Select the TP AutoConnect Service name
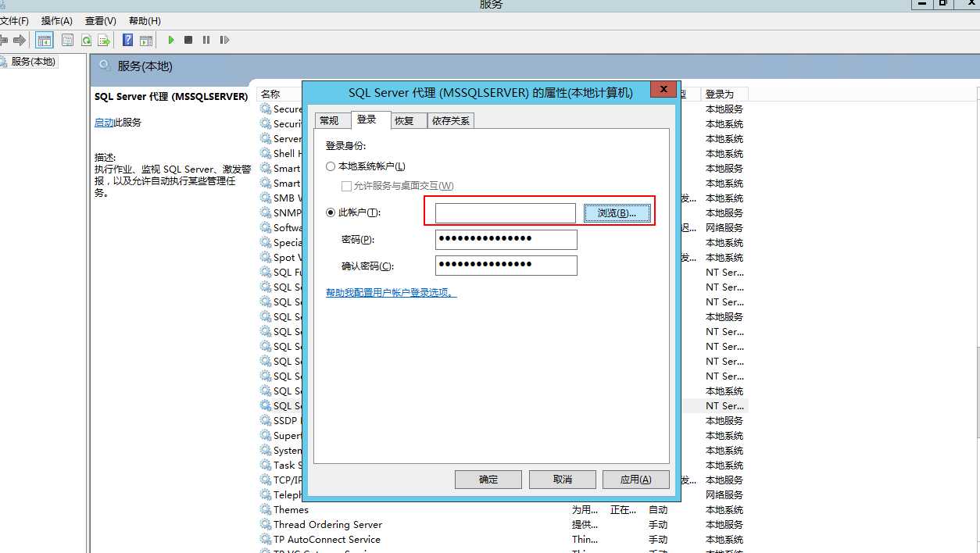The width and height of the screenshot is (980, 553). pyautogui.click(x=327, y=540)
